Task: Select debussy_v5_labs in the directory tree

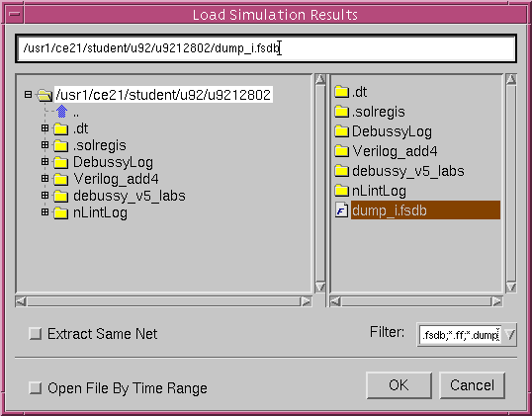Action: (x=130, y=196)
